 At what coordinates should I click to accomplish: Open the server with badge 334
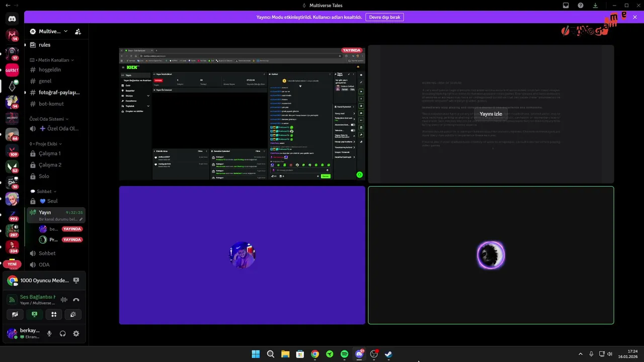(x=12, y=247)
